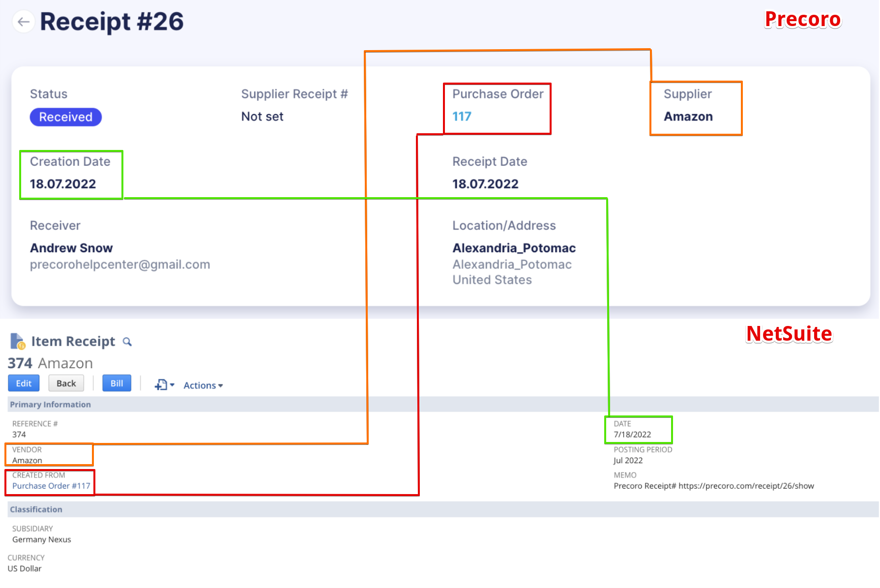
Task: Click the magnifier icon next to Item Receipt
Action: [x=127, y=342]
